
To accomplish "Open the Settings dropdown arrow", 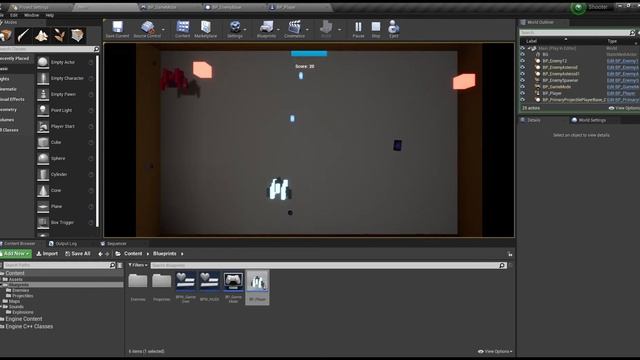I will pos(245,29).
